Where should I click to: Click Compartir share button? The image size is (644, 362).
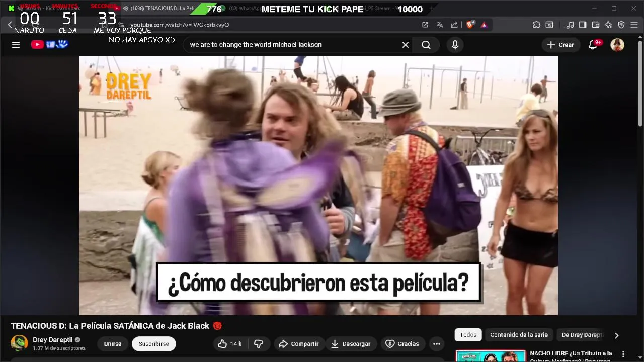[x=299, y=344]
